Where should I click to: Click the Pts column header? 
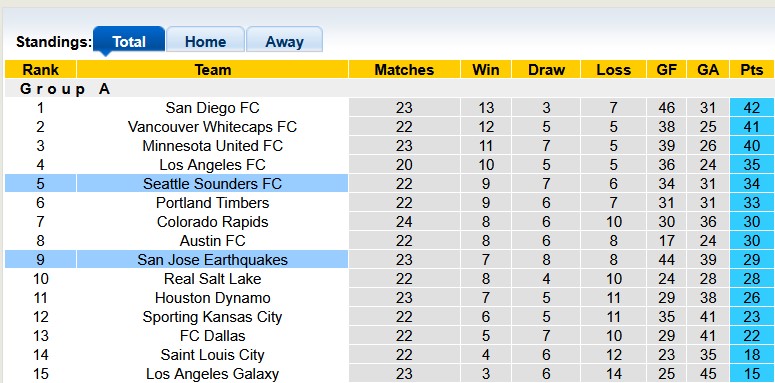click(x=752, y=69)
